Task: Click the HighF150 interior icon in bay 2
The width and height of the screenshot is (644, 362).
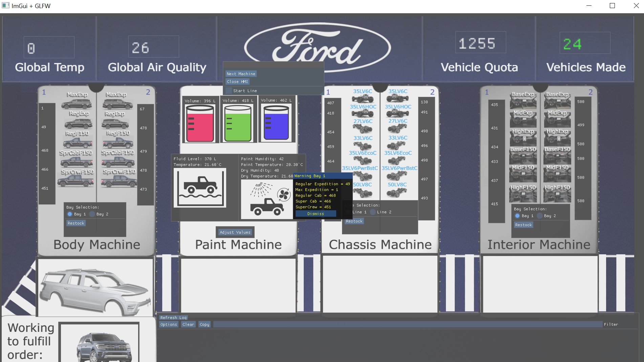Action: [557, 196]
